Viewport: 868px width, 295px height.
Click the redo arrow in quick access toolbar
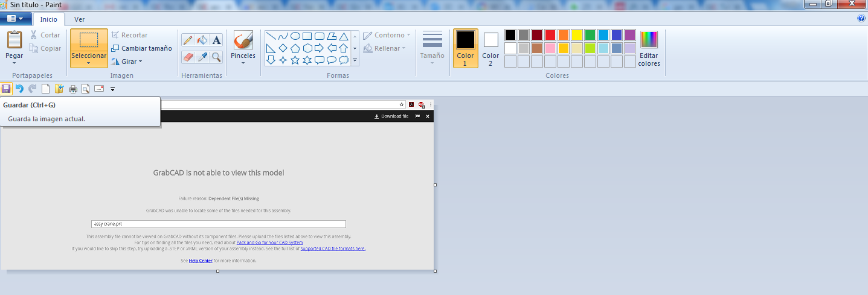pyautogui.click(x=32, y=89)
